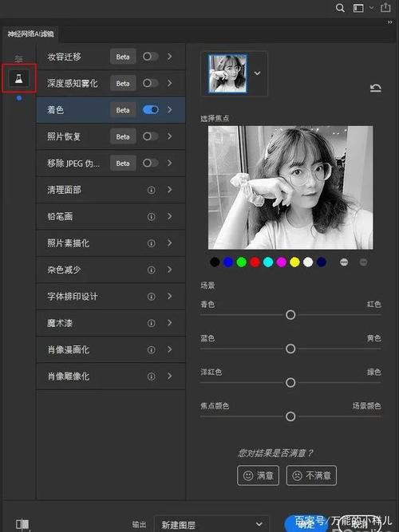Click the 青色 to 红色 slider handle

[290, 315]
